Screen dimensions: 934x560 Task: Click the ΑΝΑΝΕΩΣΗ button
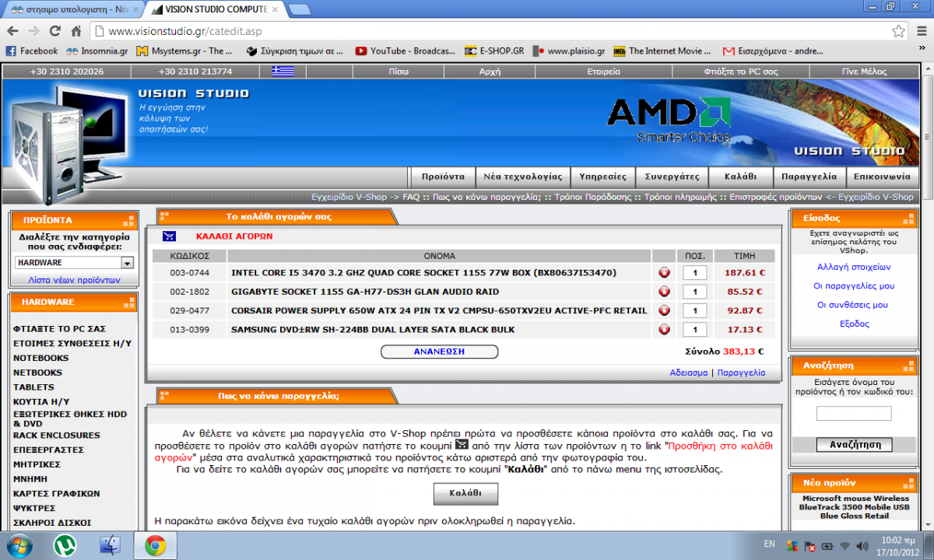tap(439, 352)
